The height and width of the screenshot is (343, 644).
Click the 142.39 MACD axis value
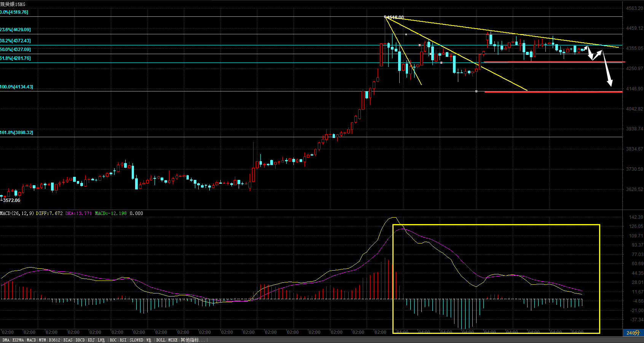(636, 217)
